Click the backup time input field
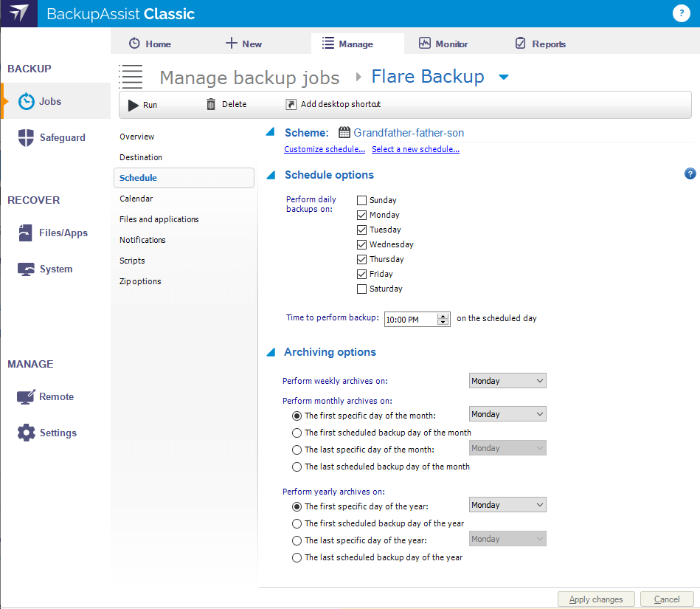Screen dimensions: 700x609 coord(411,320)
